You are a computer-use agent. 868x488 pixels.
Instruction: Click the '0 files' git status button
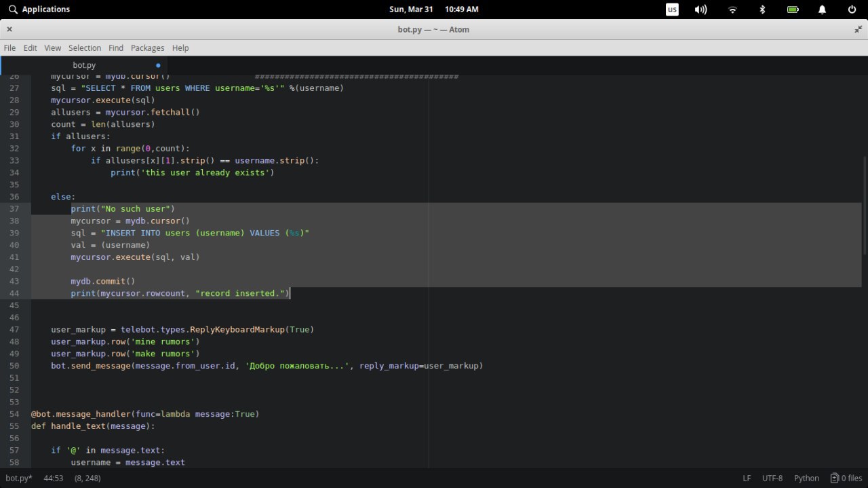846,478
